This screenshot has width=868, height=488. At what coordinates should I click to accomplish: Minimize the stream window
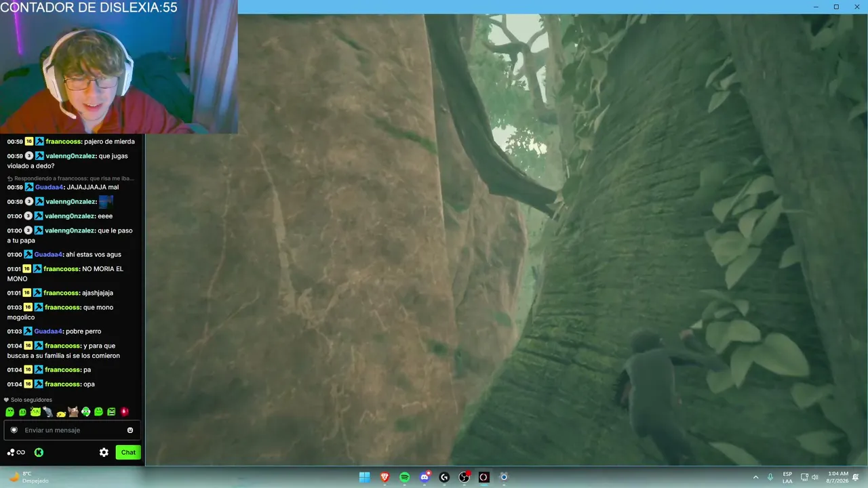(x=816, y=7)
